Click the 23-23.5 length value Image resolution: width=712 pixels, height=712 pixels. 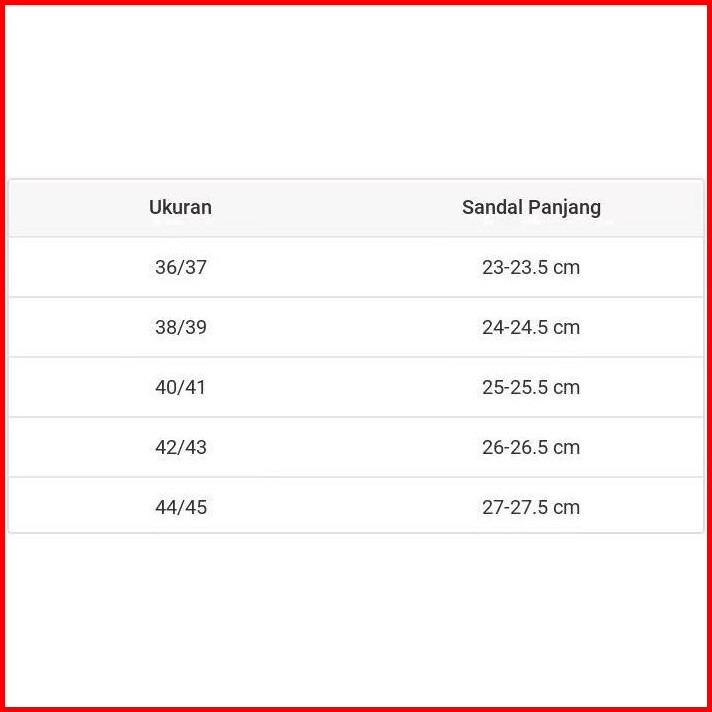tap(514, 268)
